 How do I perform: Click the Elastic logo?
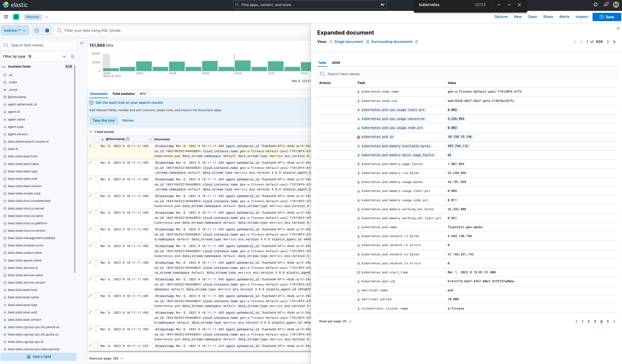point(15,5)
